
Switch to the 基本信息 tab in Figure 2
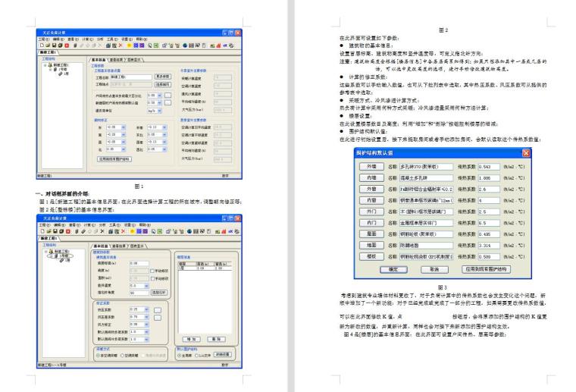click(x=99, y=246)
